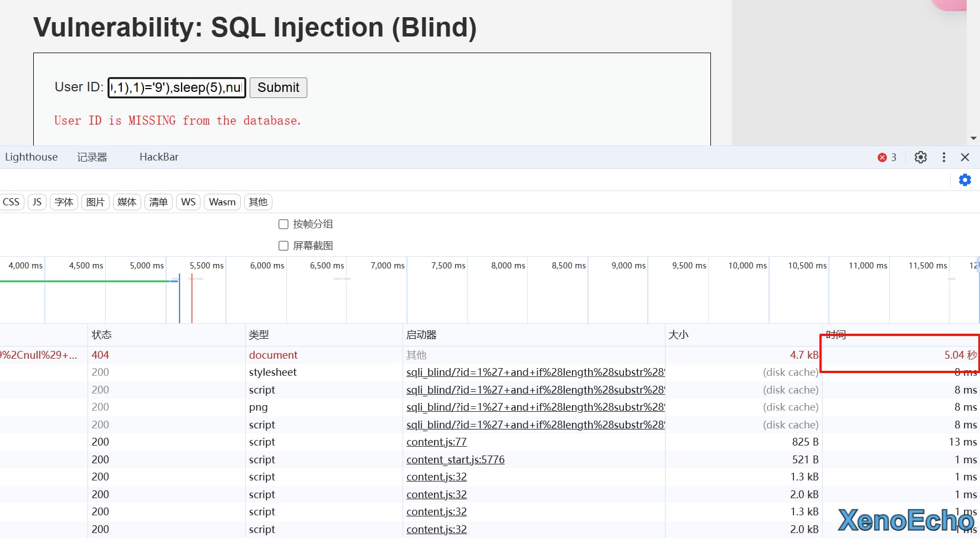Open the HackBar tab
Image resolution: width=980 pixels, height=538 pixels.
tap(159, 157)
